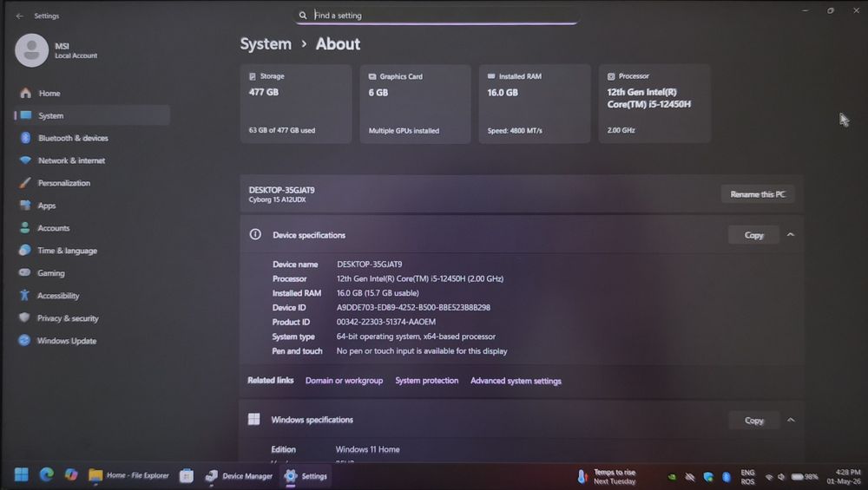The width and height of the screenshot is (868, 490).
Task: Select System in the Settings sidebar
Action: (92, 115)
